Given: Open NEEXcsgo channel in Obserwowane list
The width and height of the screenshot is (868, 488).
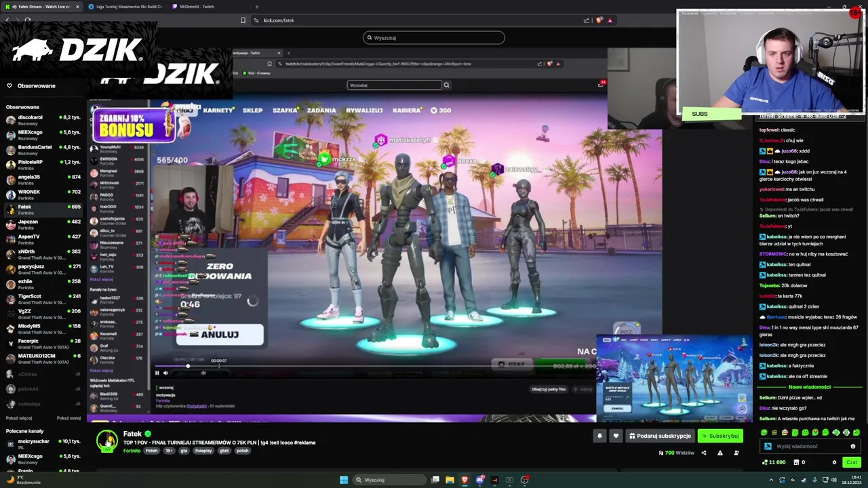Looking at the screenshot, I should point(43,135).
